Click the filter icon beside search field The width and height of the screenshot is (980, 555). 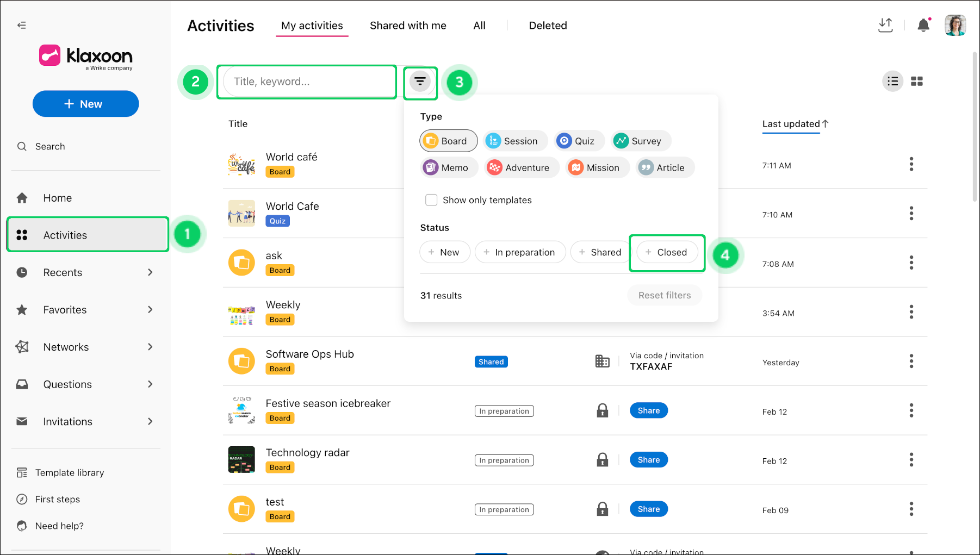click(x=420, y=82)
